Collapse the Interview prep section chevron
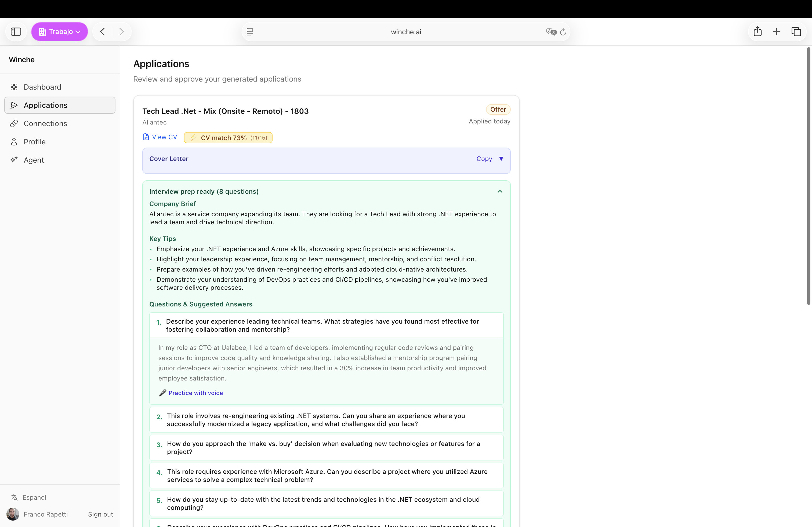 tap(500, 192)
